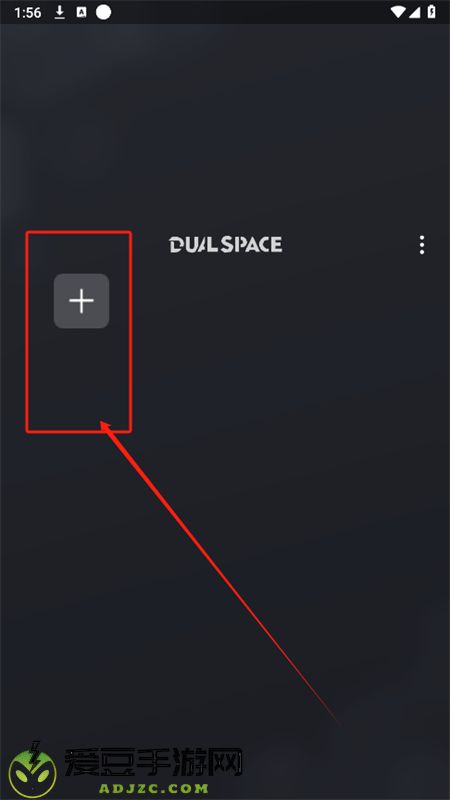Click the word SPACE in the logo
Screen dimensions: 450x800
252,244
